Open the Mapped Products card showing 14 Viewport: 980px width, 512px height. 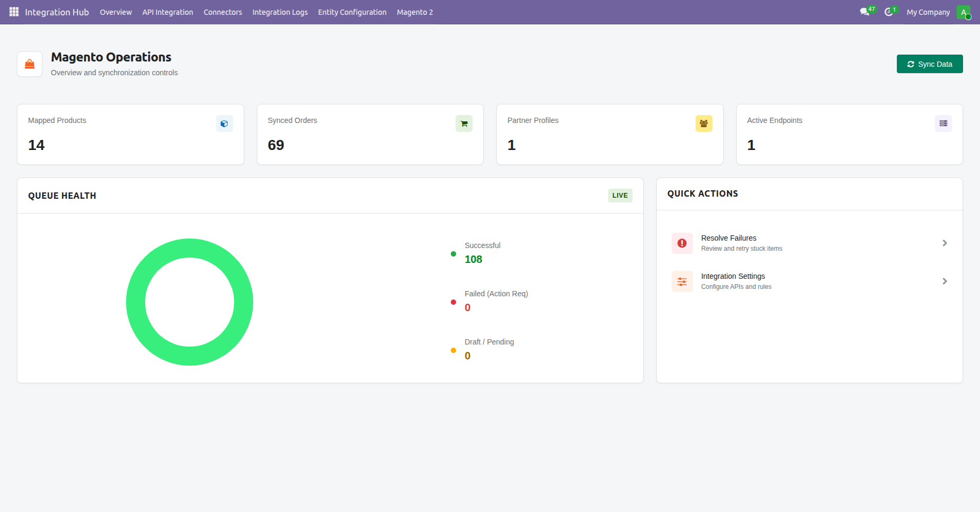click(x=130, y=135)
